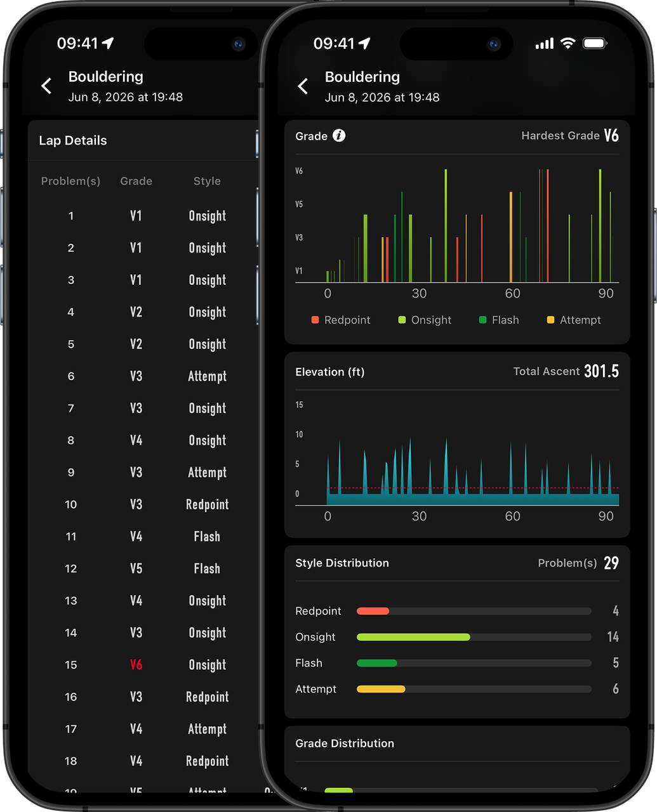Tap the battery indicator icon
The height and width of the screenshot is (812, 657).
pos(595,43)
